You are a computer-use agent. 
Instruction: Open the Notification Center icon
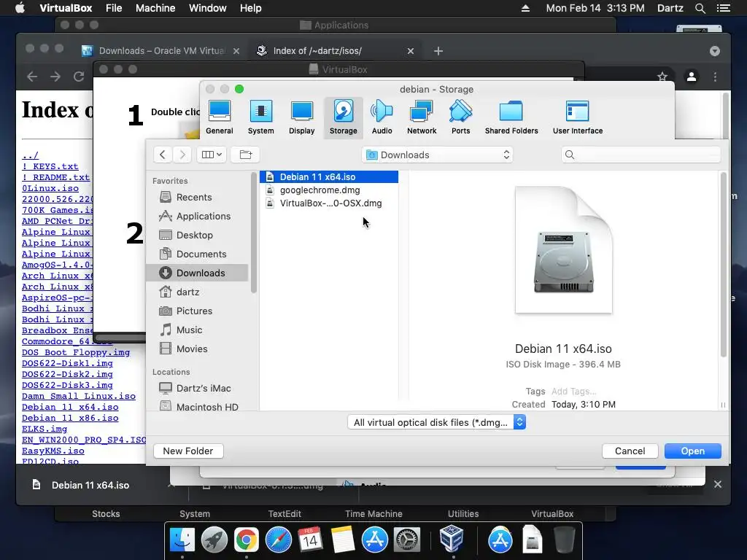click(723, 8)
